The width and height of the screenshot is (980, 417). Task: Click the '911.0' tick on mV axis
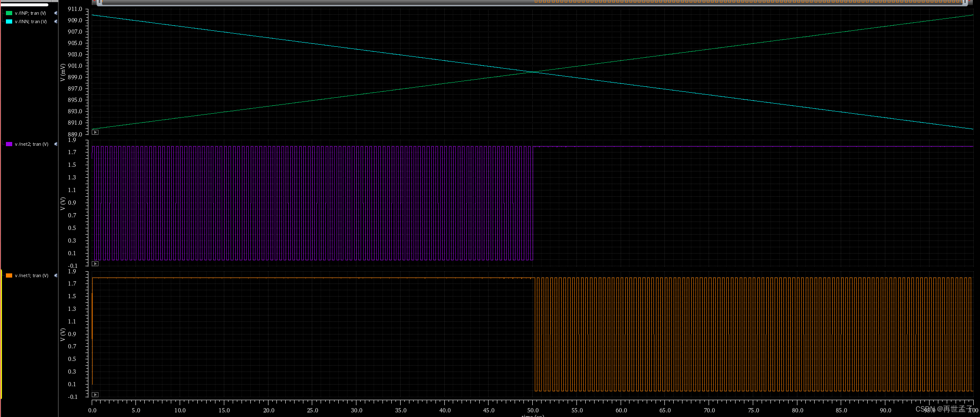click(75, 9)
